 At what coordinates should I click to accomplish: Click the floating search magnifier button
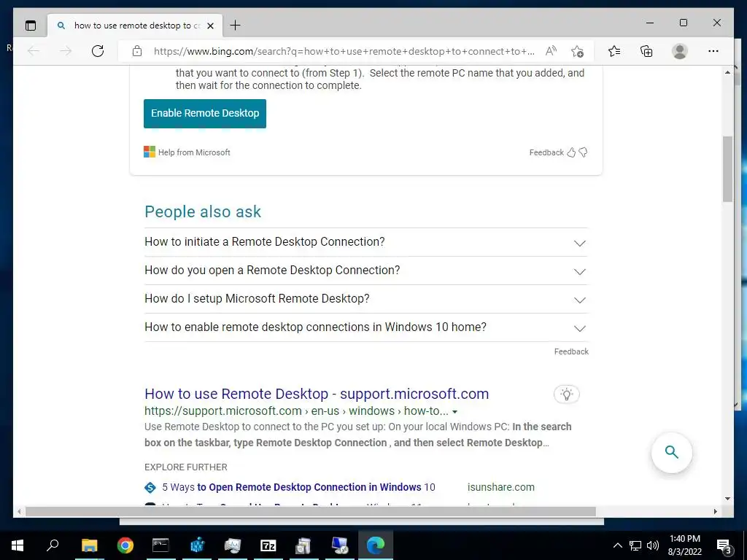click(x=672, y=452)
